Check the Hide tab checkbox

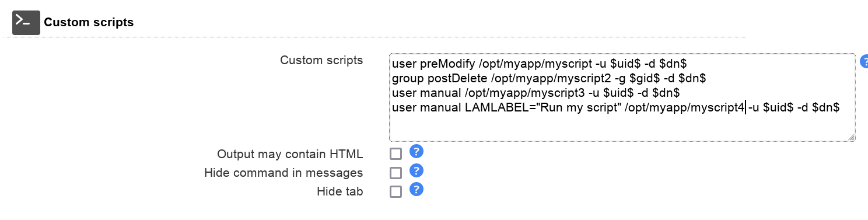pos(396,191)
